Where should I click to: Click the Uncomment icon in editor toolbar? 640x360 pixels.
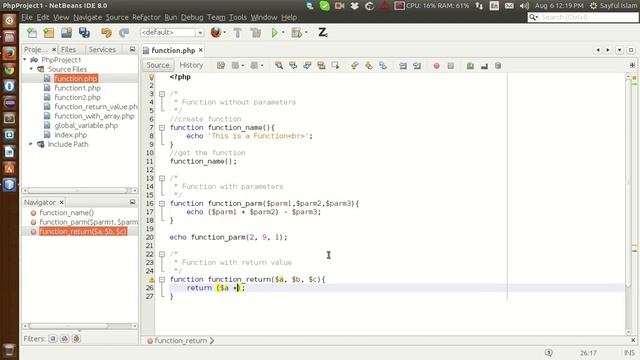point(470,66)
